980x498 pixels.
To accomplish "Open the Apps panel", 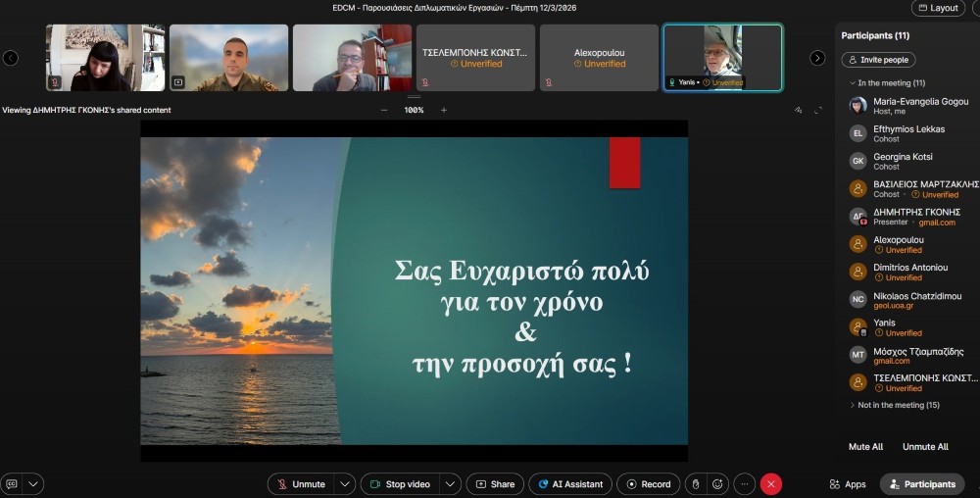I will [x=848, y=484].
